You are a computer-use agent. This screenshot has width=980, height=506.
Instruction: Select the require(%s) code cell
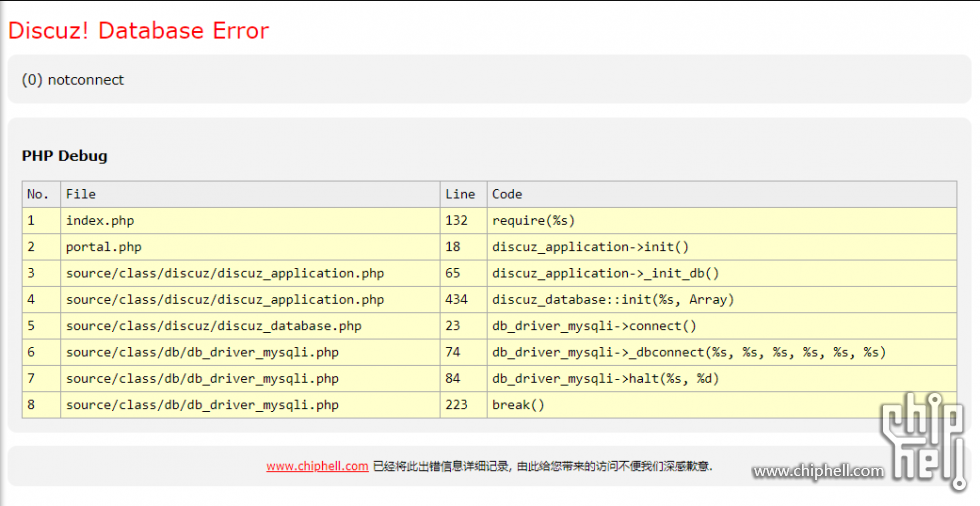[x=722, y=221]
